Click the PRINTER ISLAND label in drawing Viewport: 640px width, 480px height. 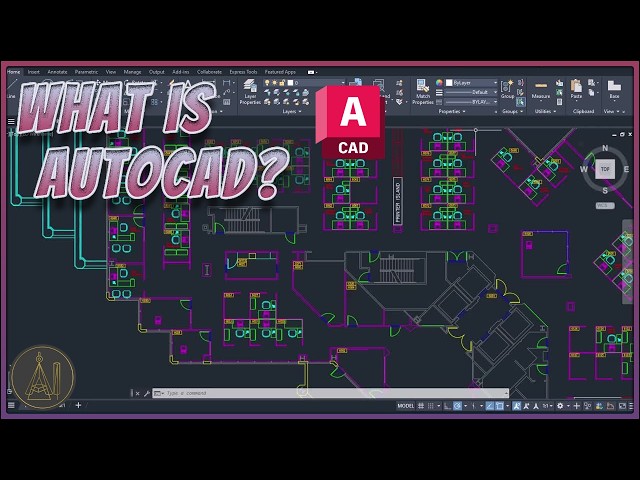(398, 201)
